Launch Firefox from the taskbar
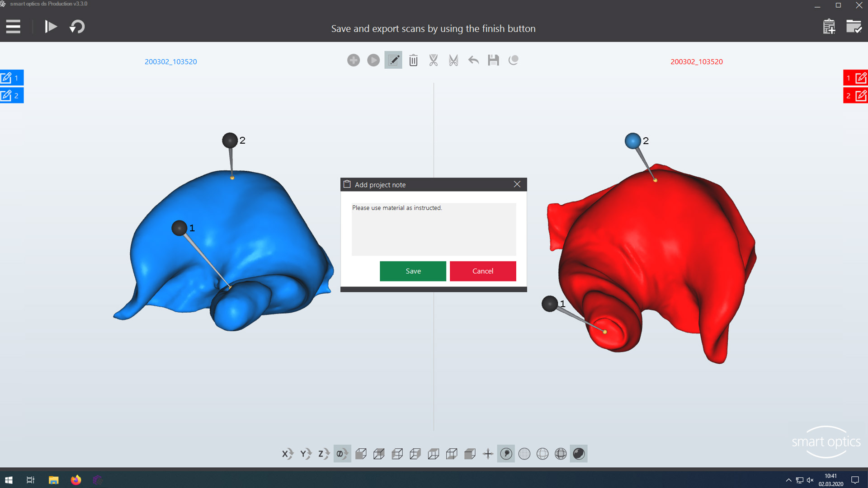Image resolution: width=868 pixels, height=488 pixels. coord(75,480)
